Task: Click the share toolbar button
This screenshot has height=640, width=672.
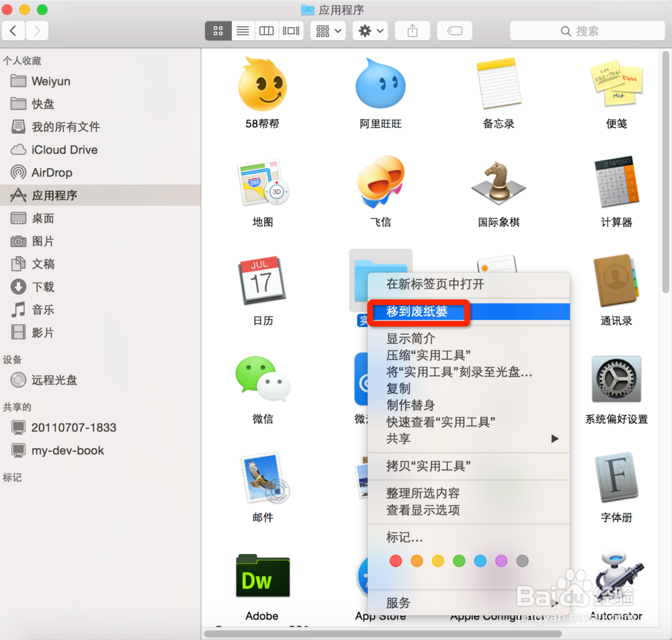Action: [413, 31]
